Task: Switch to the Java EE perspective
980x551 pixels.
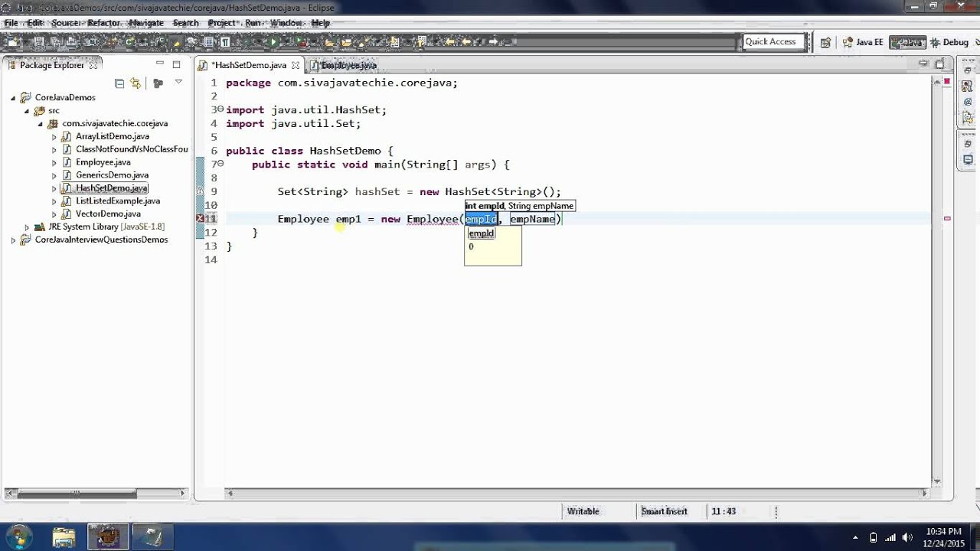Action: pos(863,43)
